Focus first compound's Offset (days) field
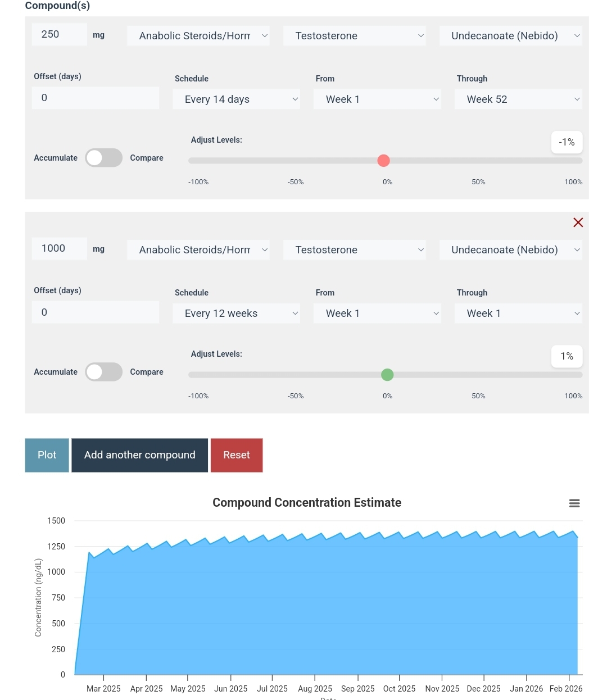Viewport: 607px width, 700px height. [x=96, y=98]
